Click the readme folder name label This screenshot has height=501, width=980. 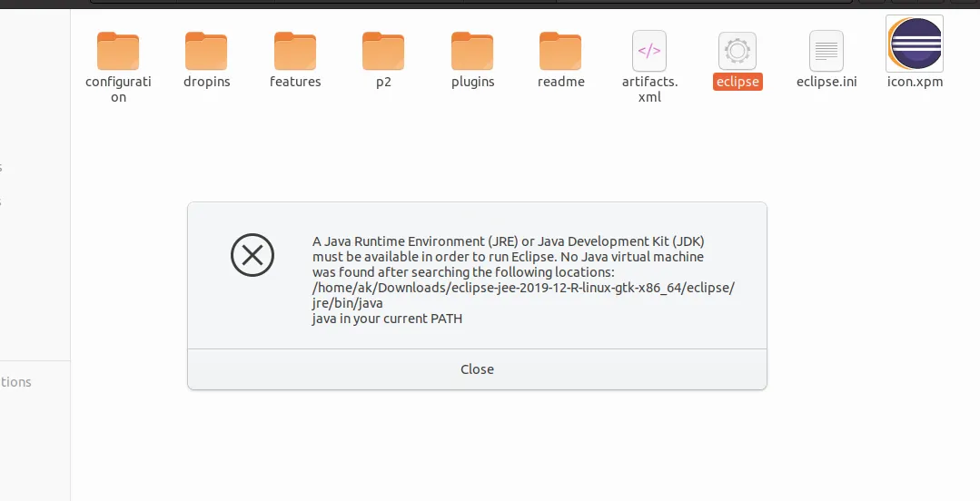pos(560,82)
